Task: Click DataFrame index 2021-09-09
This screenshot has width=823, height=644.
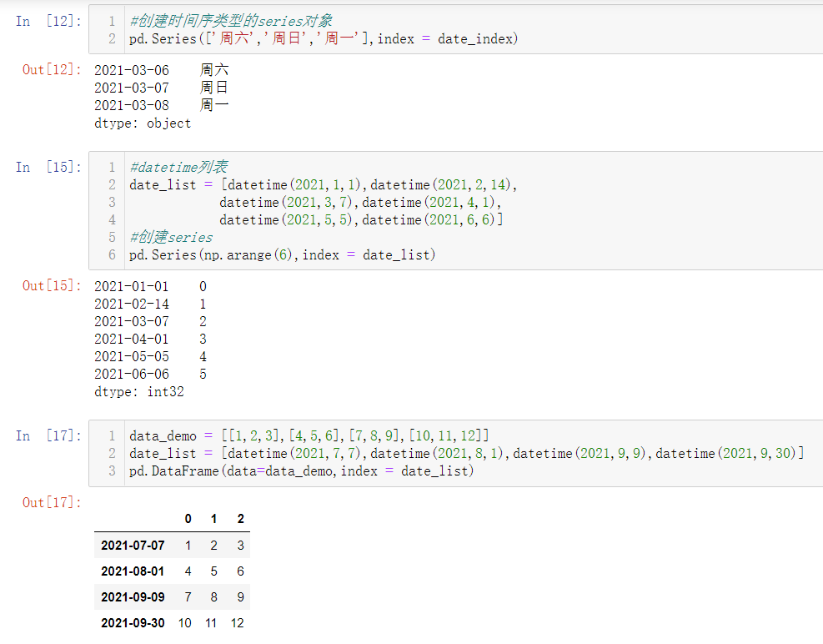Action: (133, 596)
